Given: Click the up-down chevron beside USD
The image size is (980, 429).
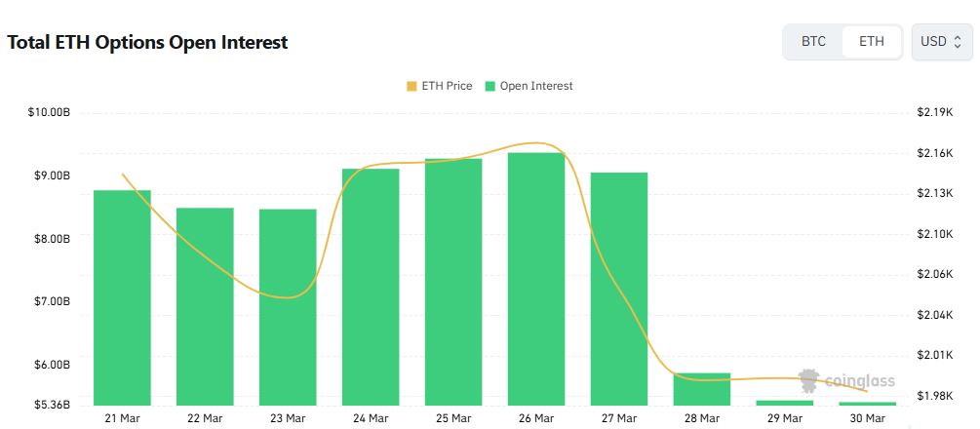Looking at the screenshot, I should pyautogui.click(x=958, y=42).
